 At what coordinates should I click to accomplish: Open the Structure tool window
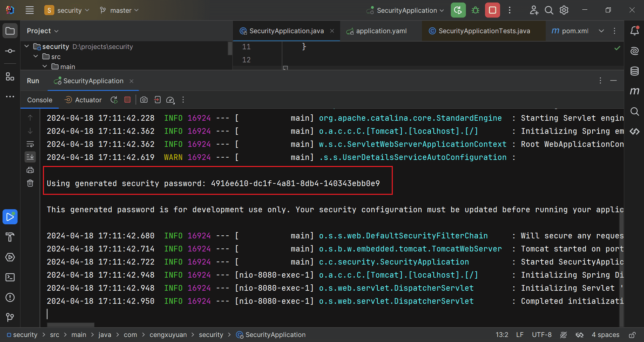point(10,77)
